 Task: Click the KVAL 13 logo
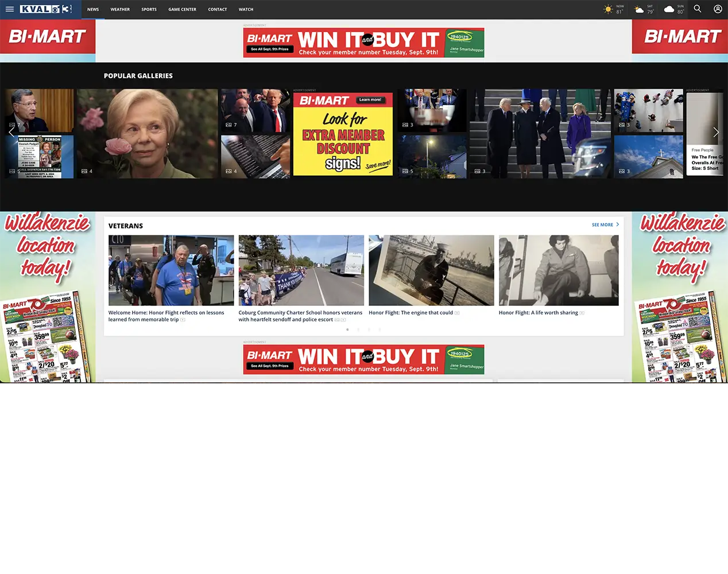[45, 9]
